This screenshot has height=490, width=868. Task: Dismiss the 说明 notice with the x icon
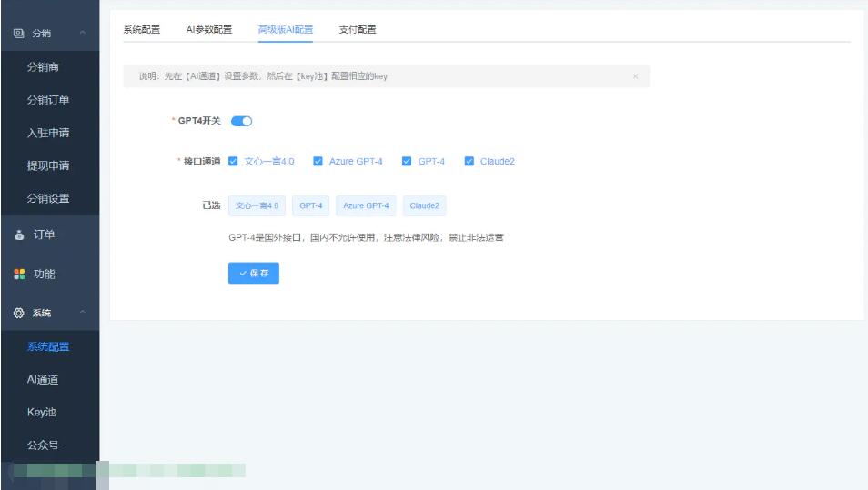click(x=635, y=76)
